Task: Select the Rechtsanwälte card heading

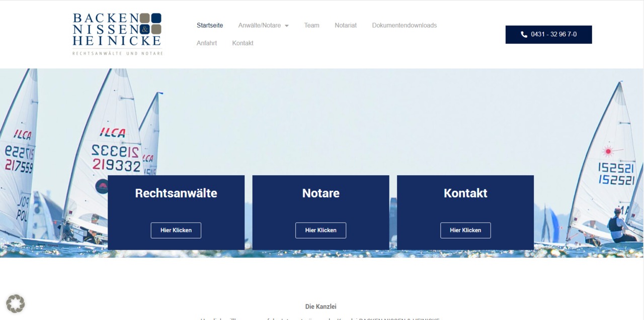Action: pos(176,193)
